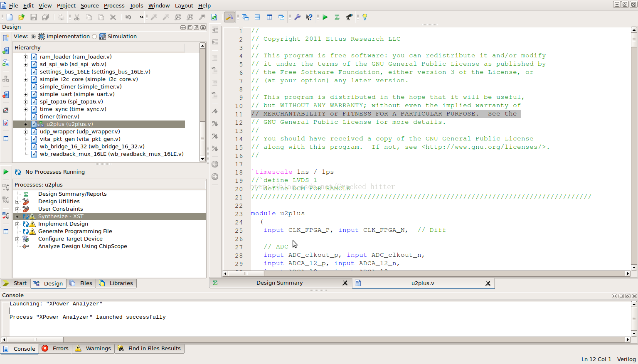Image resolution: width=638 pixels, height=364 pixels.
Task: Click the New file toolbar icon
Action: (x=9, y=17)
